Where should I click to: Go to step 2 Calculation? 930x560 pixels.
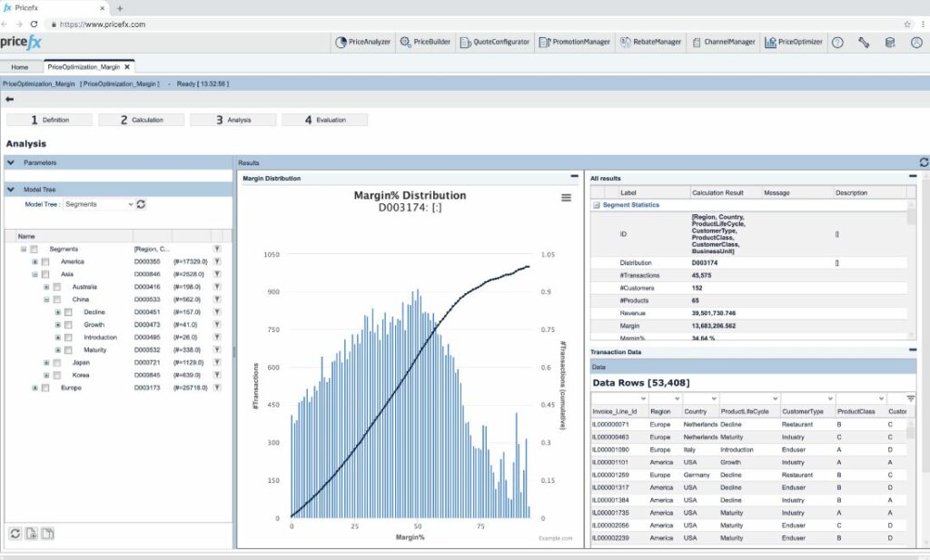pyautogui.click(x=141, y=120)
